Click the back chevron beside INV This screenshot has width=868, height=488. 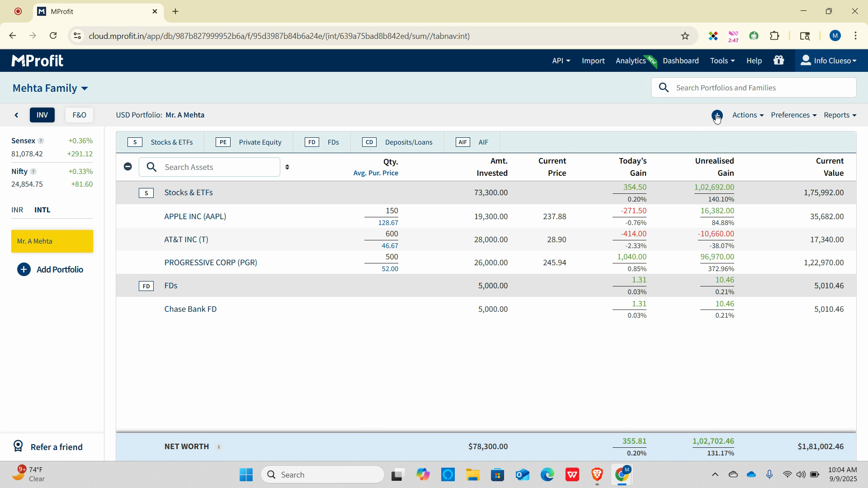17,115
